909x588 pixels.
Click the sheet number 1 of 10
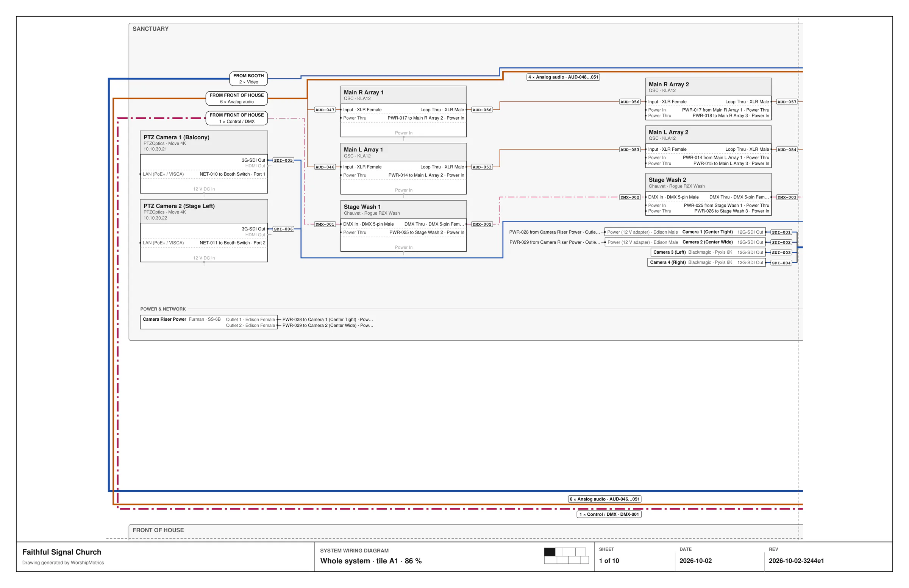click(609, 561)
